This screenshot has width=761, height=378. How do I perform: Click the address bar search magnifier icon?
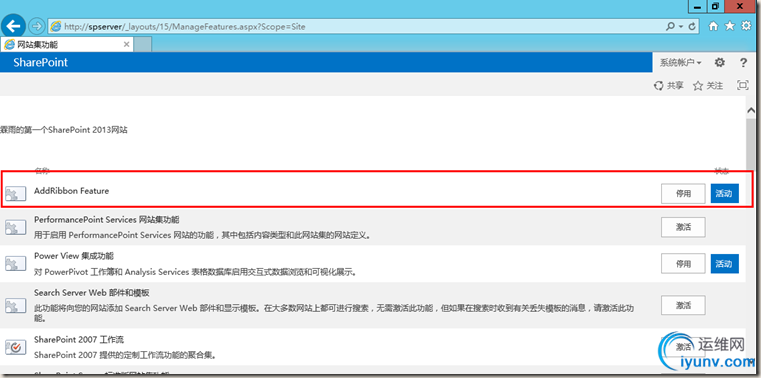click(670, 26)
